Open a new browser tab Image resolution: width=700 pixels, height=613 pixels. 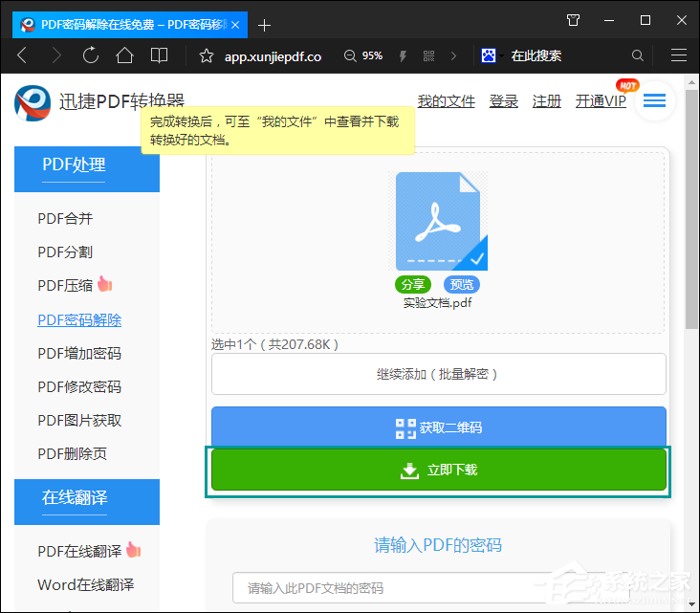pos(265,24)
